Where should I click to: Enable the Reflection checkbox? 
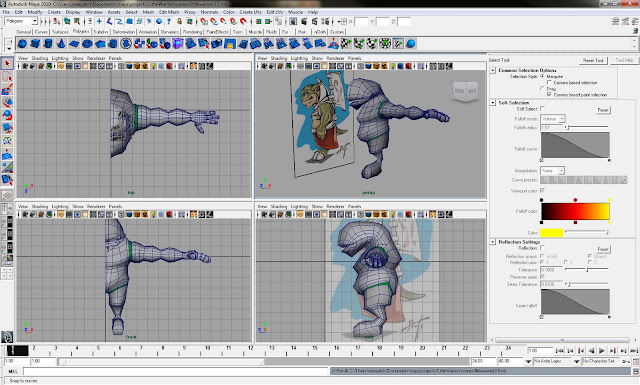[x=542, y=248]
